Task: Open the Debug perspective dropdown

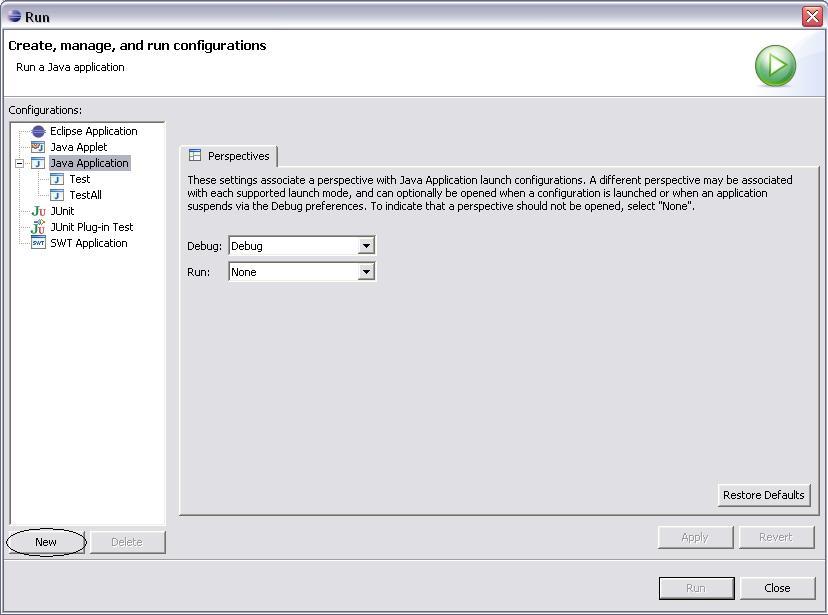Action: (366, 246)
